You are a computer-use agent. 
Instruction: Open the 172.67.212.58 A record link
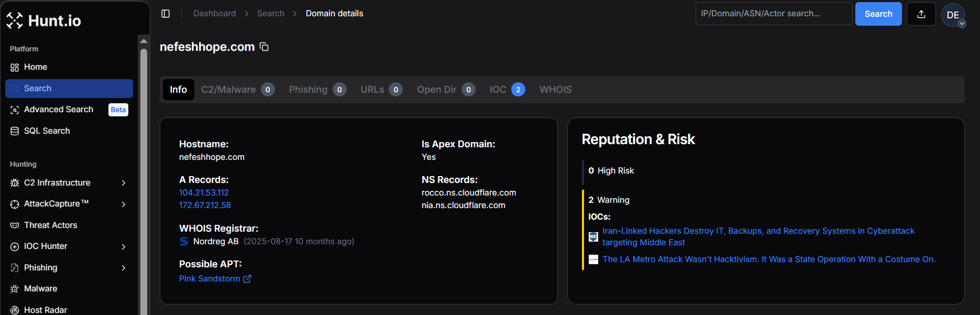coord(205,205)
